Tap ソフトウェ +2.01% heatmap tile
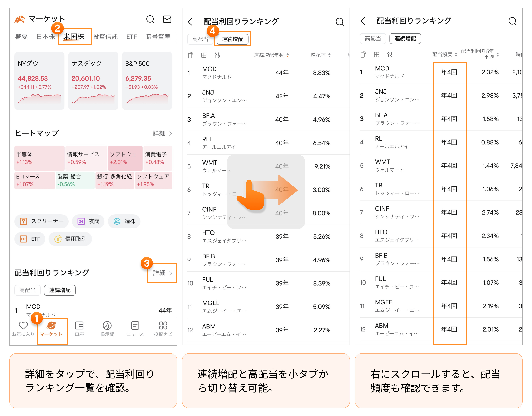 [125, 158]
